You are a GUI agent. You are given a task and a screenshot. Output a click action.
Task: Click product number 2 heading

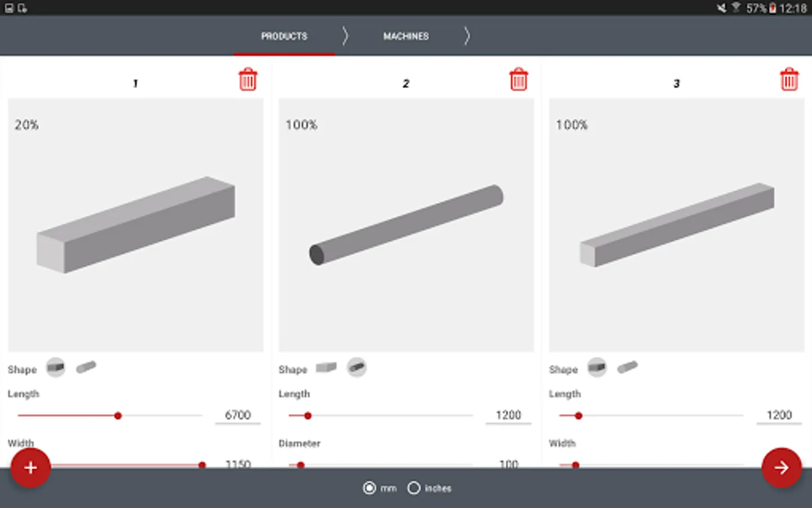405,84
